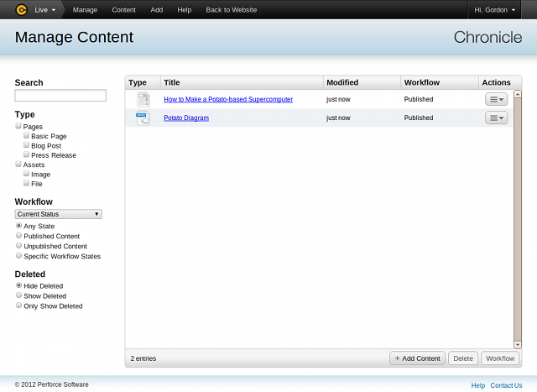Open the Potato Diagram link

click(x=186, y=118)
